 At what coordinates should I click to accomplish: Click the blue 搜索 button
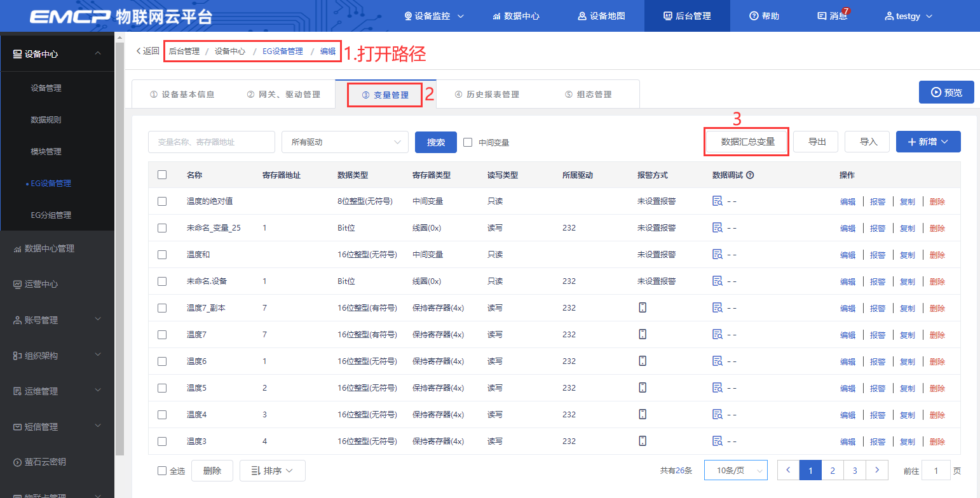[436, 142]
